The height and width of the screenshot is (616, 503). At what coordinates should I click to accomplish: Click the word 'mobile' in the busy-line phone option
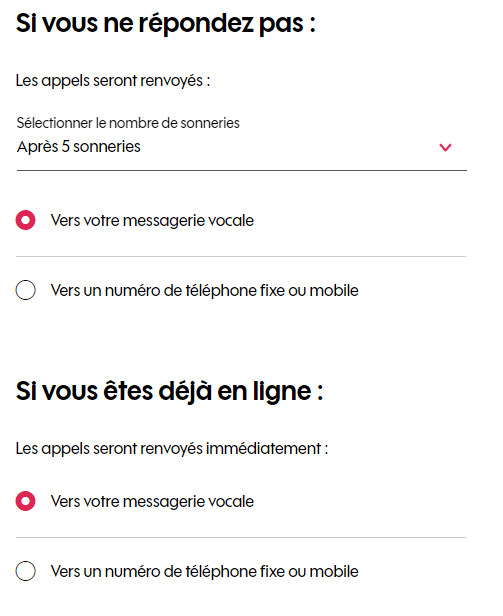[334, 571]
